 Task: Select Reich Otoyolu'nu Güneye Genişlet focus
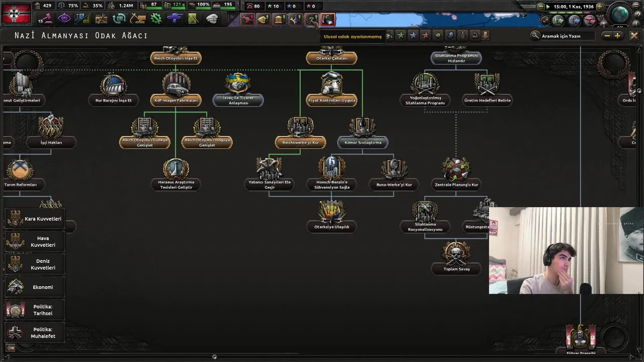(144, 132)
